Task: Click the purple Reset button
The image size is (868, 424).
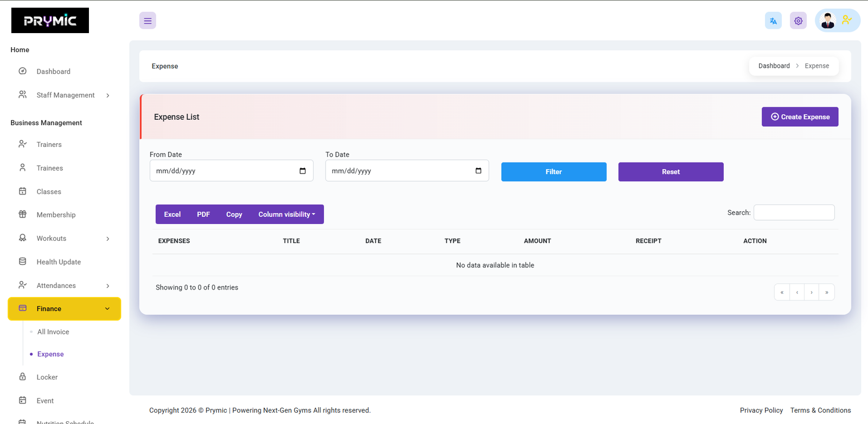Action: pyautogui.click(x=671, y=172)
